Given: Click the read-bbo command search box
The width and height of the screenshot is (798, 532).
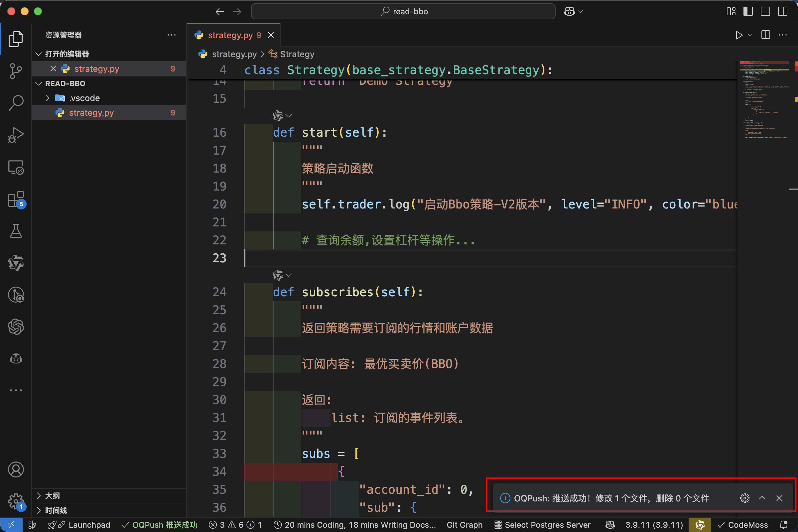Looking at the screenshot, I should pos(403,12).
